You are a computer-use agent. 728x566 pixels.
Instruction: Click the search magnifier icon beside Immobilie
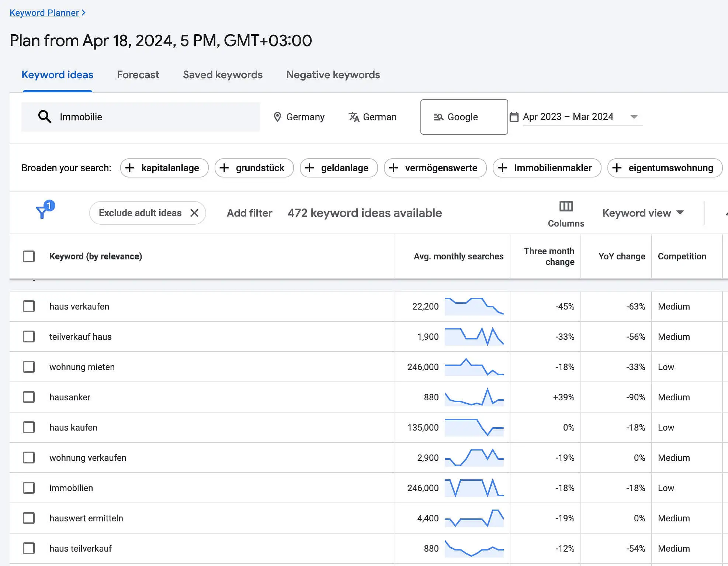click(x=45, y=117)
